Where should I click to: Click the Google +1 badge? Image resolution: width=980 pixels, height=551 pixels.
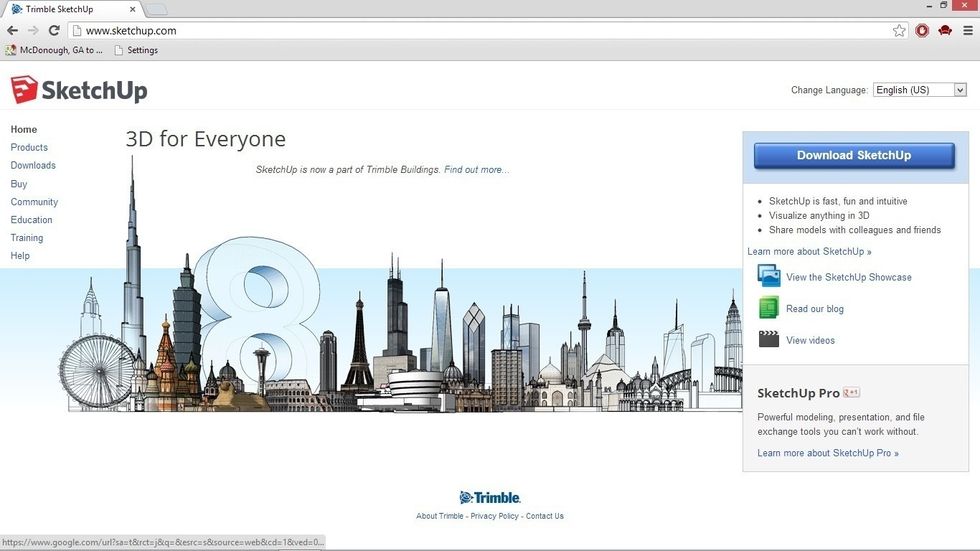[851, 392]
